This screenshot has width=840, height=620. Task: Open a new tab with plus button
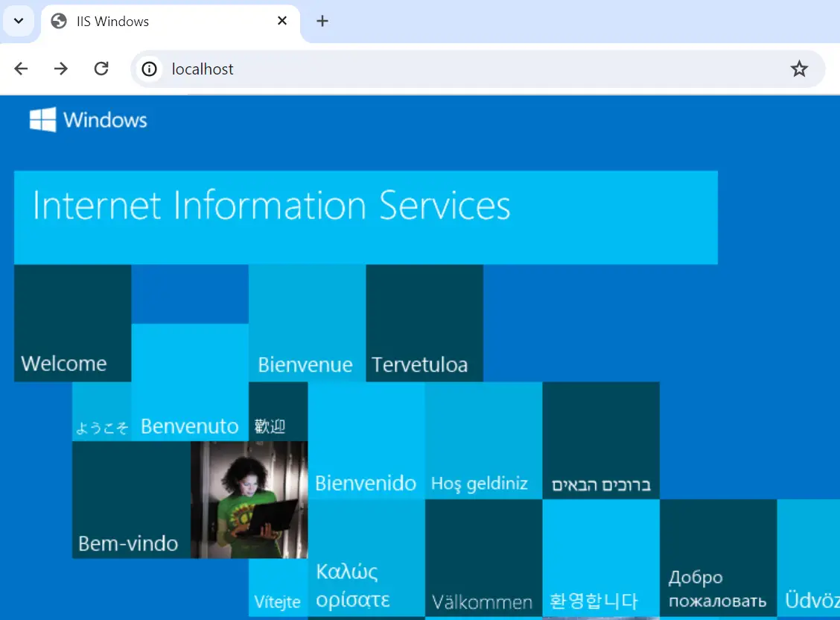pyautogui.click(x=322, y=21)
